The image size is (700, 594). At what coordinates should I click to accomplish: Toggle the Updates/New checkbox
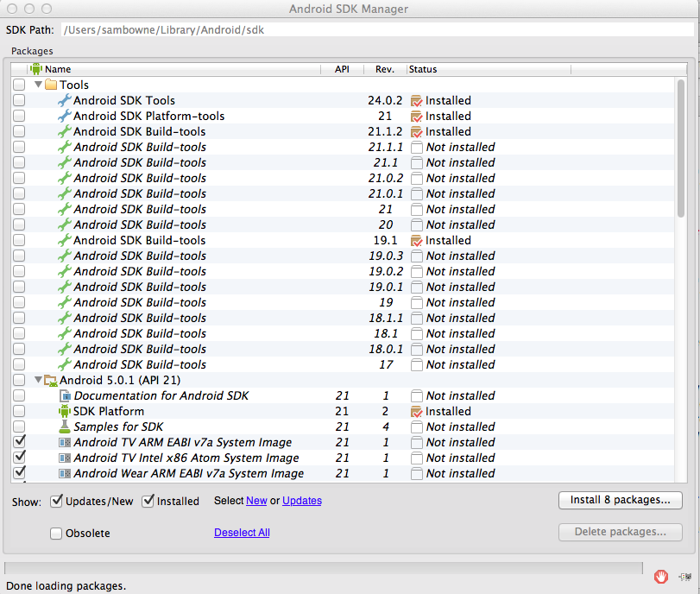[x=57, y=501]
